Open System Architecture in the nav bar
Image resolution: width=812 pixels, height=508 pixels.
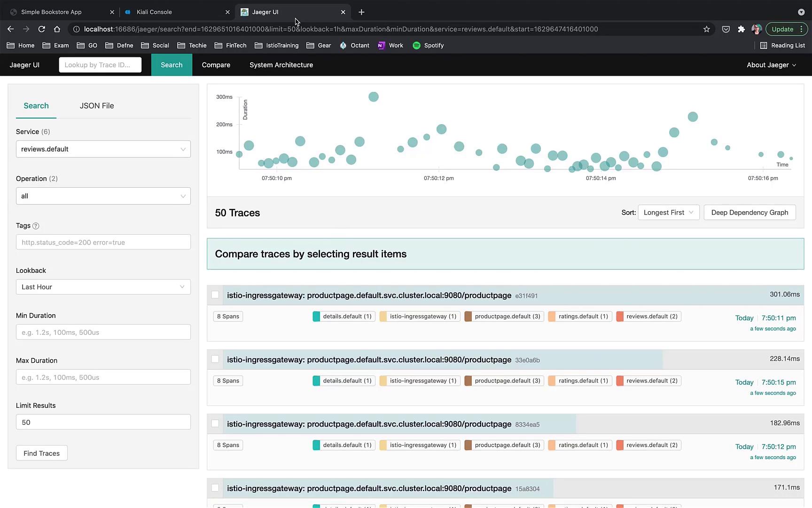click(281, 65)
